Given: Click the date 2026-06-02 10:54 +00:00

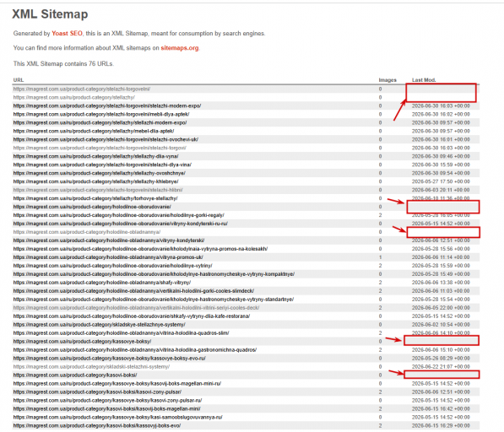Looking at the screenshot, I should coord(441,325).
